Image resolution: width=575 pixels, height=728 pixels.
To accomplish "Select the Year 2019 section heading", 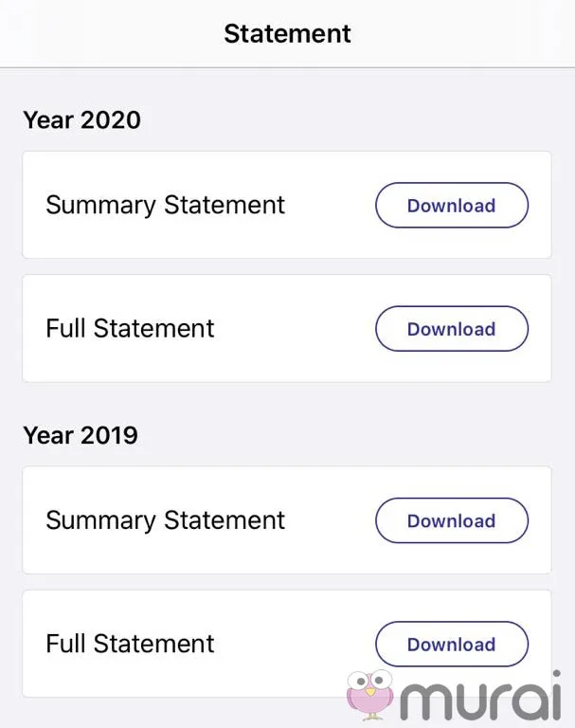I will point(81,435).
